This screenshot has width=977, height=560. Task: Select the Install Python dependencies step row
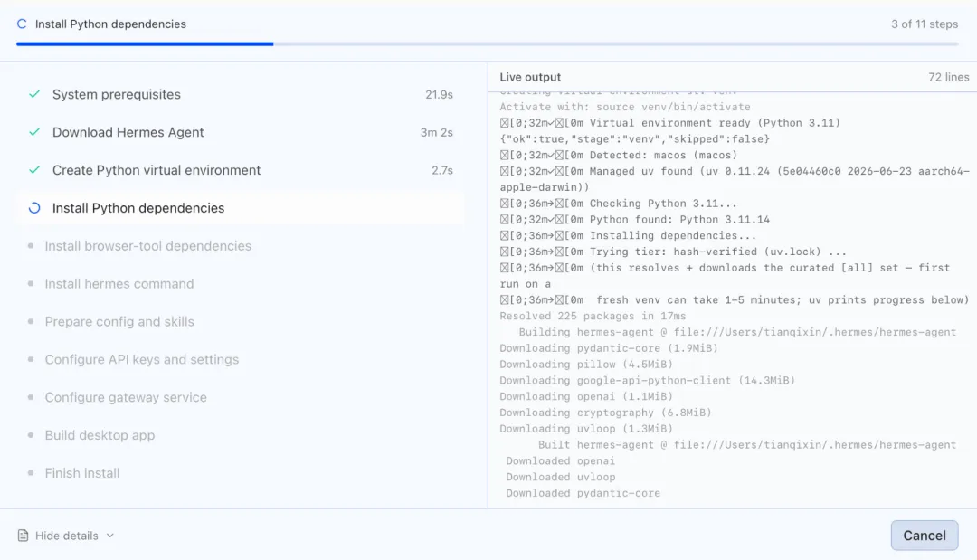241,208
